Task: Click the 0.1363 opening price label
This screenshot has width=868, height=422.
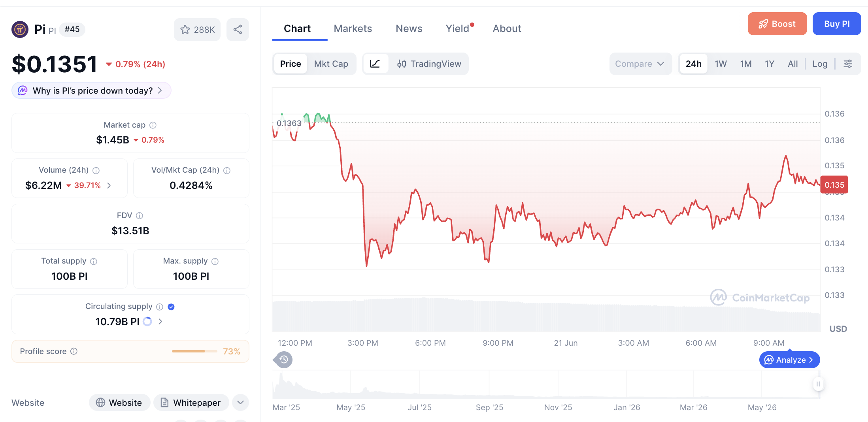Action: [x=289, y=123]
